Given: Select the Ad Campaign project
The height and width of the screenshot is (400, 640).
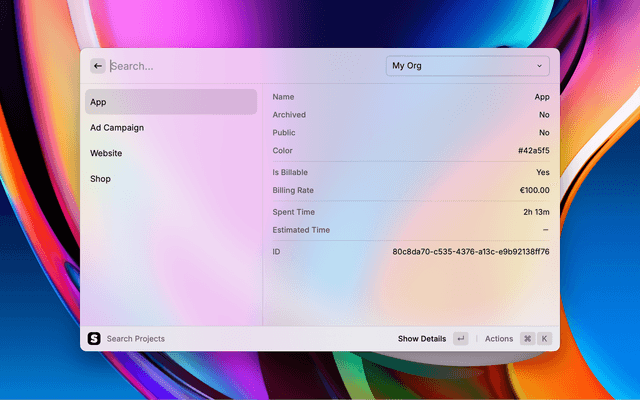Looking at the screenshot, I should [170, 128].
